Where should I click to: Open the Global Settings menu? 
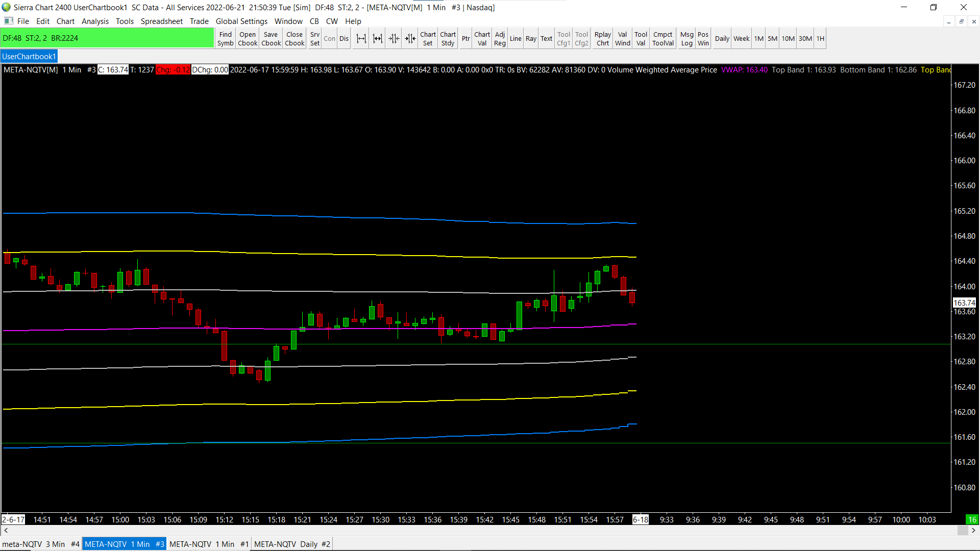point(241,21)
